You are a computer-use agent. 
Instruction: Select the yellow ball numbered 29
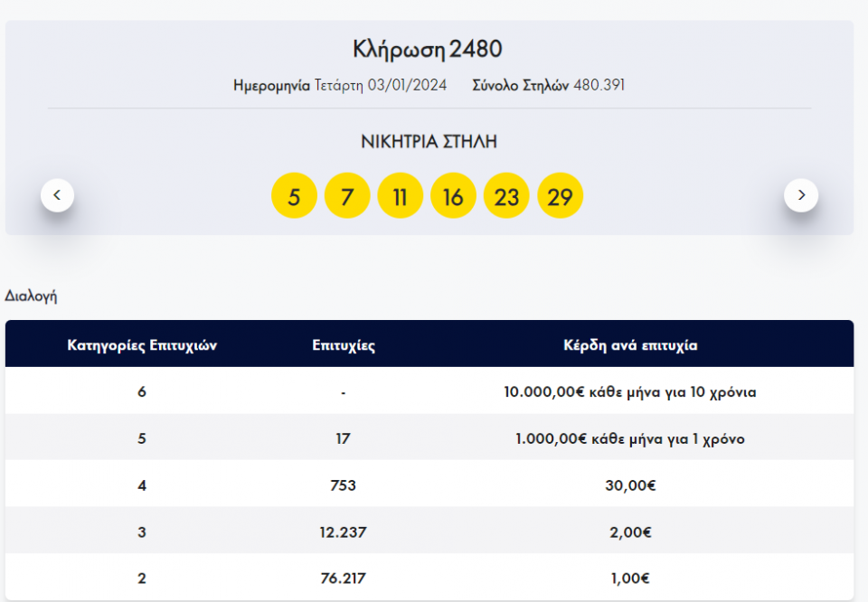pyautogui.click(x=560, y=196)
